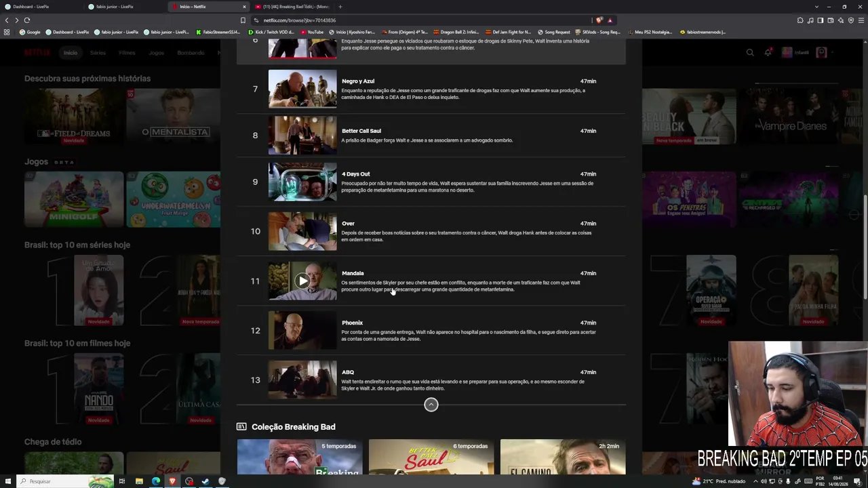Select episode 7 Negro y Azul thumbnail
Viewport: 868px width, 488px height.
302,89
